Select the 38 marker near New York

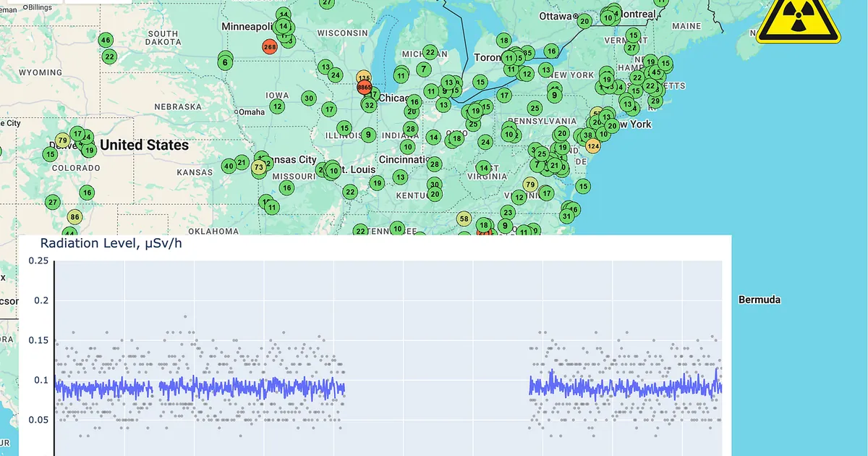click(x=587, y=135)
